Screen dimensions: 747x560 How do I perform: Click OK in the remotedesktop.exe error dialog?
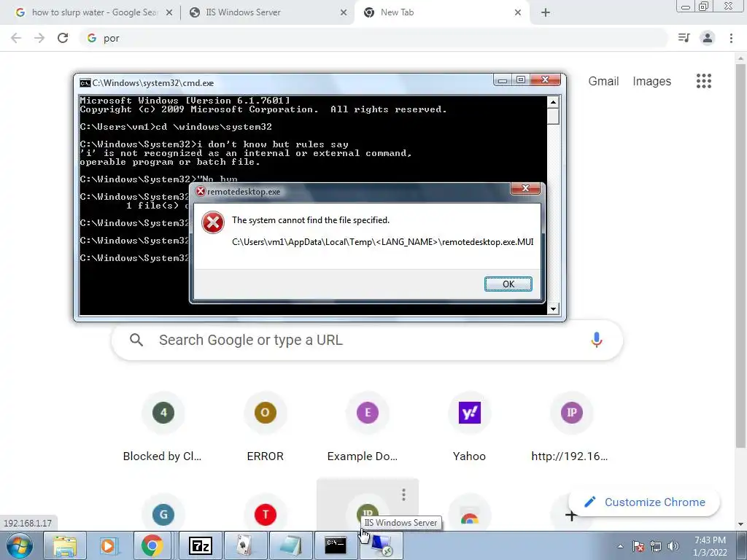pos(508,284)
